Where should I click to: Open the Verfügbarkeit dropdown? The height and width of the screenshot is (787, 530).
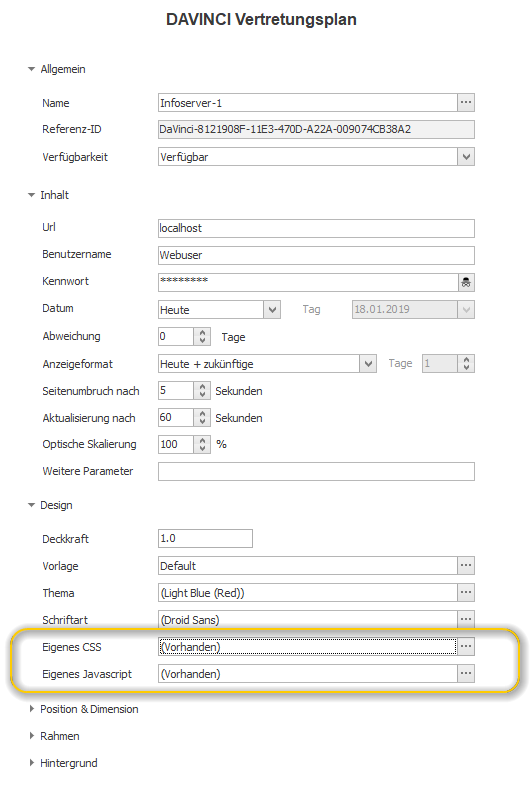tap(466, 157)
